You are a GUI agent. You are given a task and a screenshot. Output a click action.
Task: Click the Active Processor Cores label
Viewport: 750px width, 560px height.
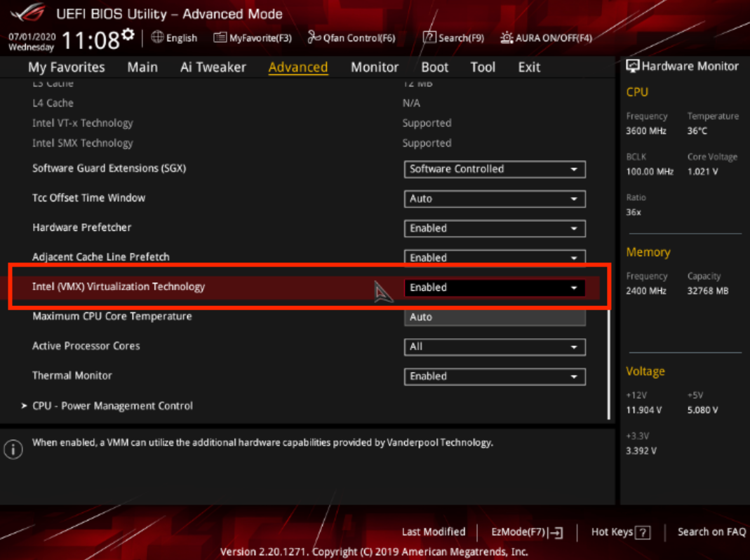pos(86,346)
